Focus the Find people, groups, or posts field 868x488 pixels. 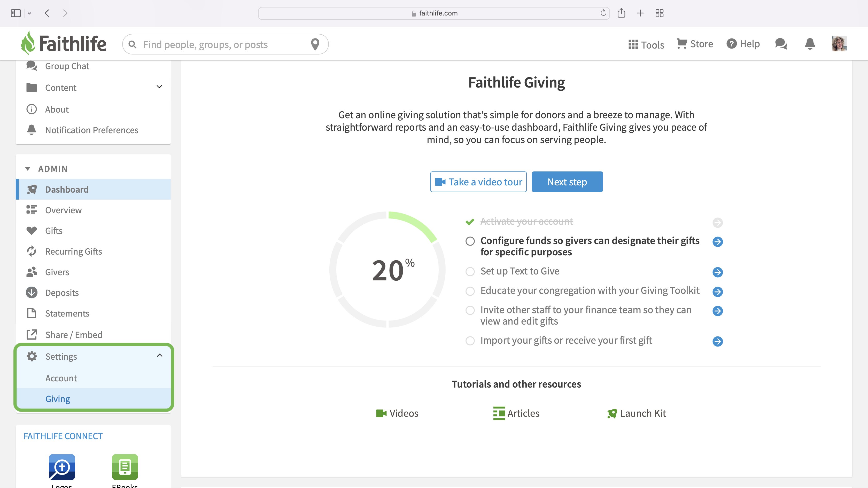tap(225, 44)
